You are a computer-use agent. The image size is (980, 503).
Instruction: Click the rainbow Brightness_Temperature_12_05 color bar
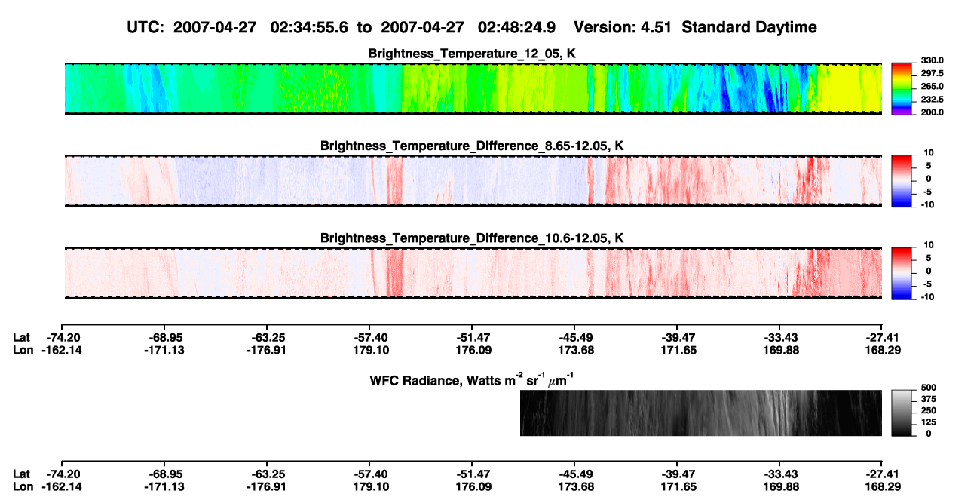pos(901,88)
